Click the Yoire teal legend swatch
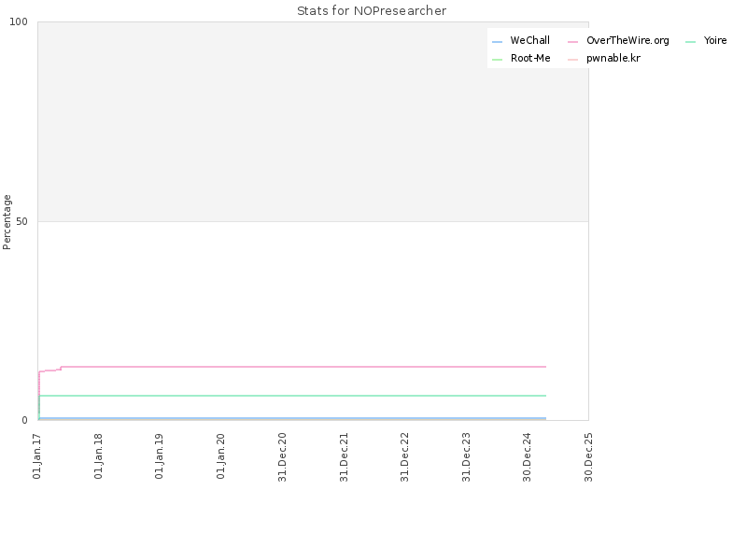Screen dimensions: 747x560 690,42
